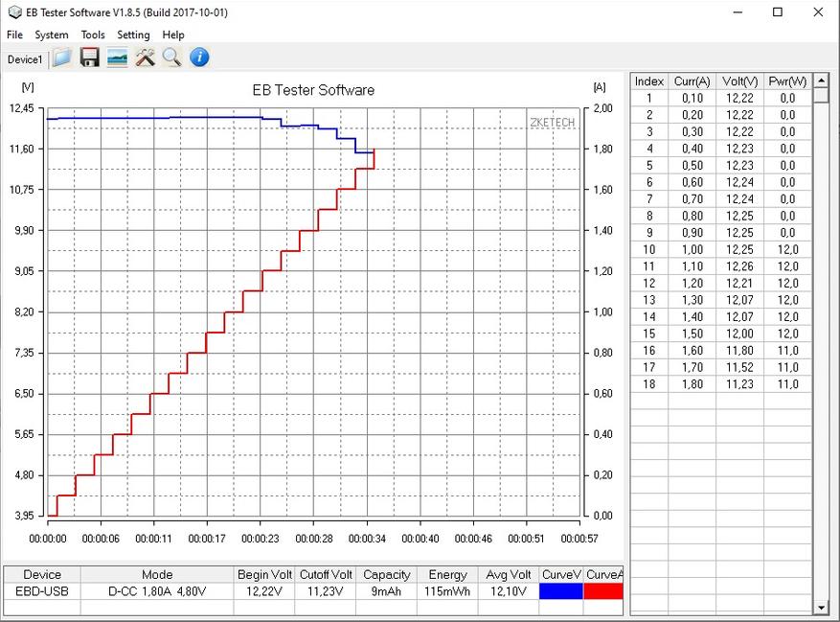This screenshot has width=840, height=622.
Task: Open the File menu
Action: pos(14,35)
